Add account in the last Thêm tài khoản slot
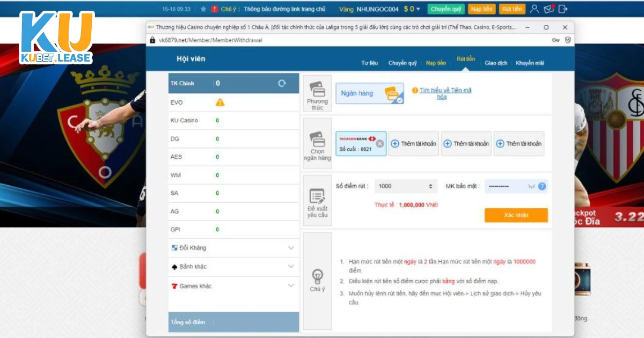Image resolution: width=644 pixels, height=338 pixels. 518,143
